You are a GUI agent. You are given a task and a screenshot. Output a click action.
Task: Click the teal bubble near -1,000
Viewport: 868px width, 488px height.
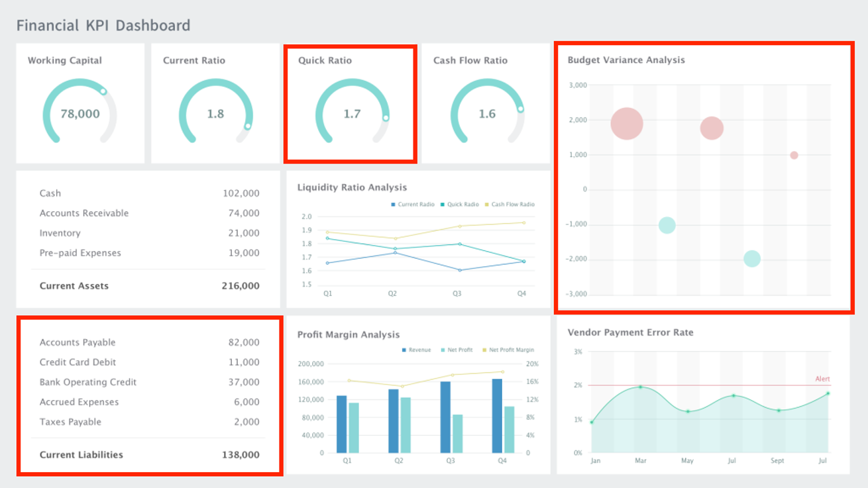coord(667,225)
